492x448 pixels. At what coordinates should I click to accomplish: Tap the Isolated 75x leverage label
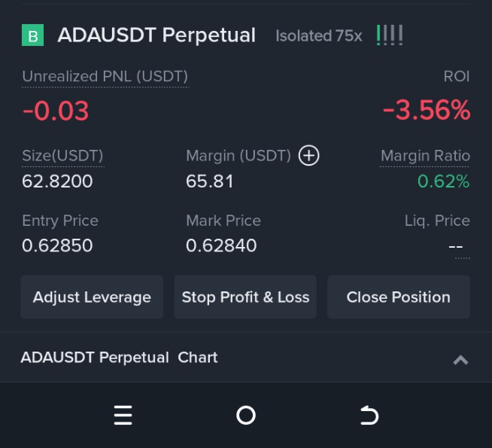[x=319, y=36]
